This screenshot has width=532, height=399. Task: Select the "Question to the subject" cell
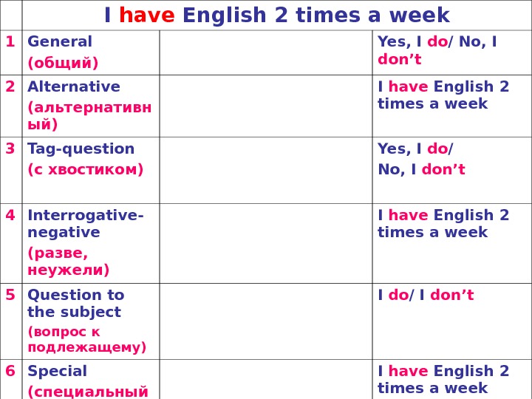(90, 321)
